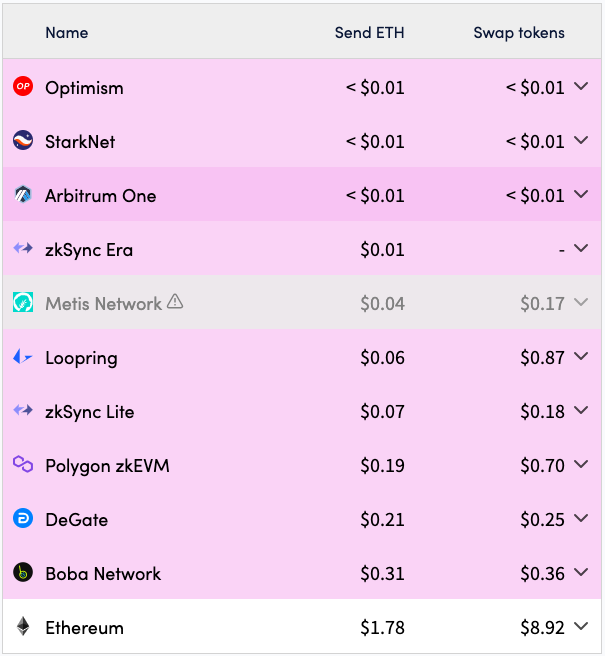The image size is (605, 656).
Task: Click the Polygon zkEVM purple logo
Action: 23,465
